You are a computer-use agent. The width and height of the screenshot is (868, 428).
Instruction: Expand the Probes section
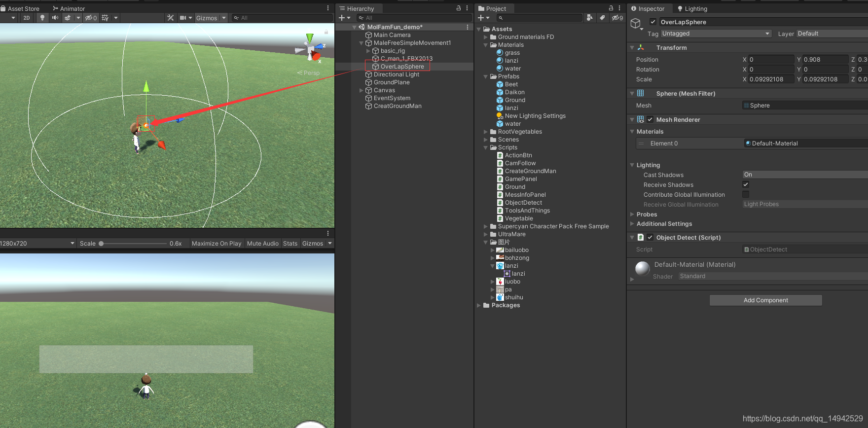coord(632,214)
